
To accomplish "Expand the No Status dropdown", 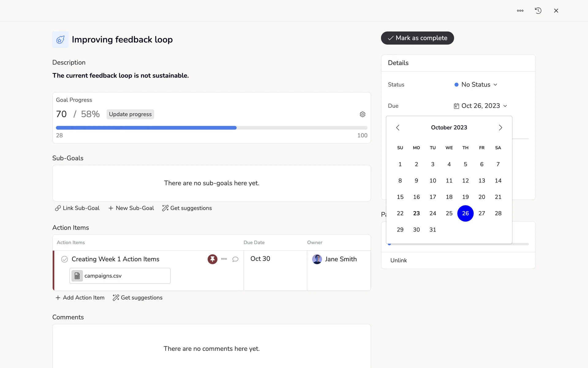I will (476, 85).
